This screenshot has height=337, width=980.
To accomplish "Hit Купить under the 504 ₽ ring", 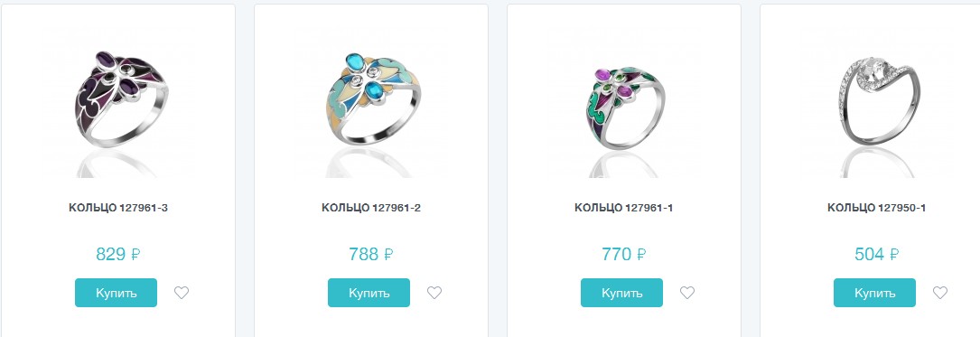I will (x=874, y=293).
